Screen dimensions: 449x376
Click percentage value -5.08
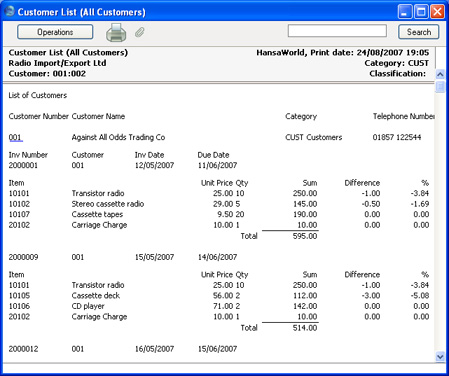coord(420,296)
